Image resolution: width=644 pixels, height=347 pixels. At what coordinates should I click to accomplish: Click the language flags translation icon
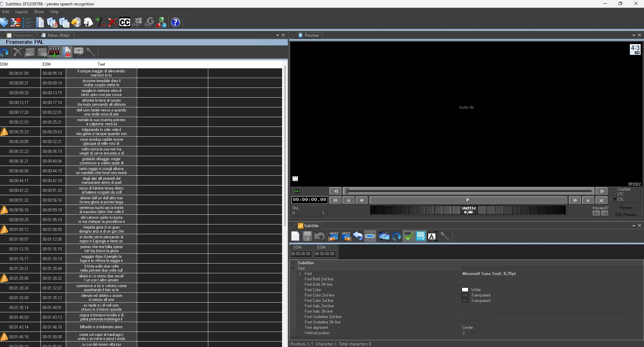coord(16,23)
